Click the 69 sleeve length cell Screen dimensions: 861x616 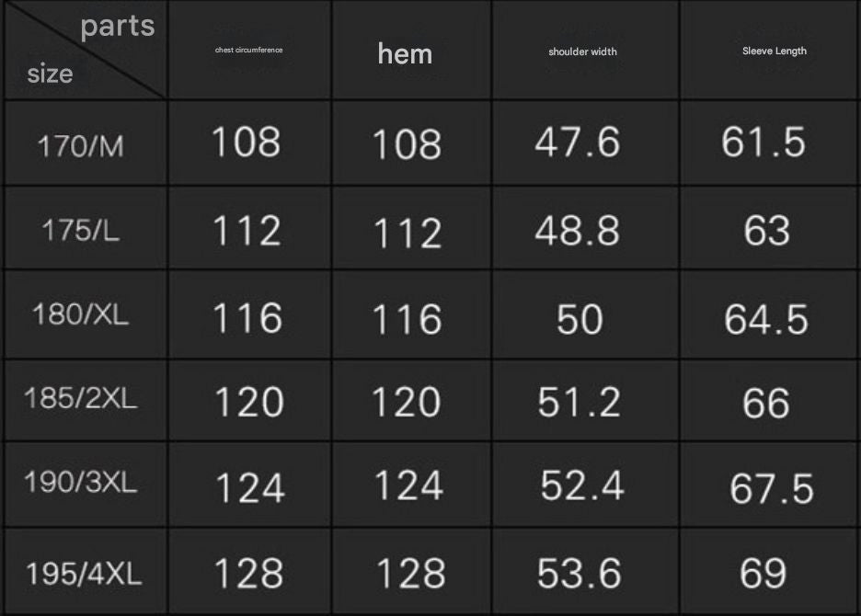point(771,571)
